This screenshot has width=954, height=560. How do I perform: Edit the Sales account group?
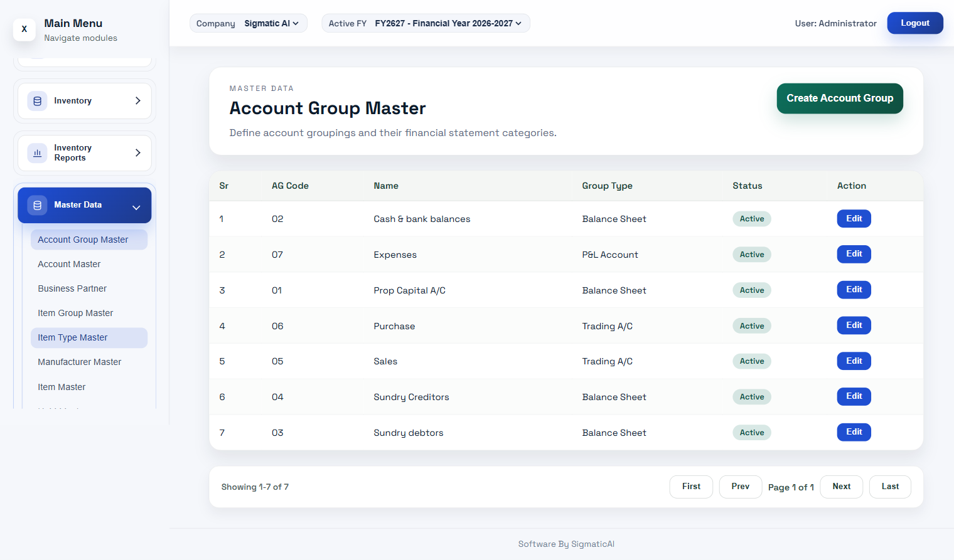[854, 361]
